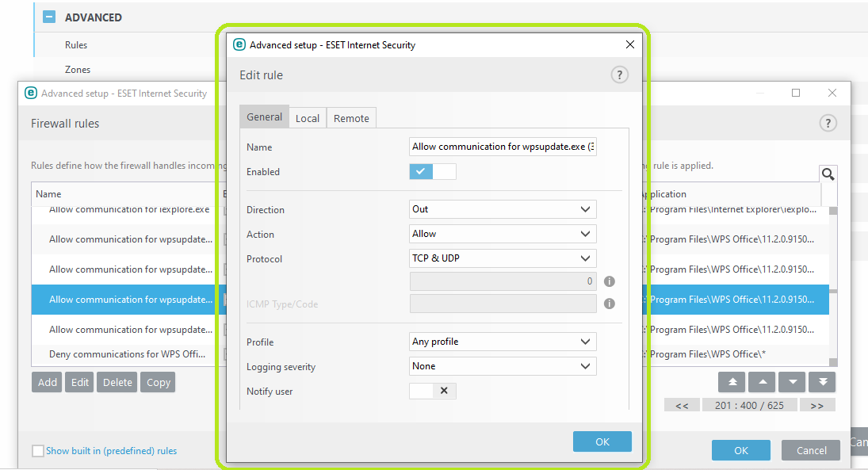Viewport: 868px width, 470px height.
Task: Show info icon beside ICMP Type/Code field
Action: coord(610,304)
